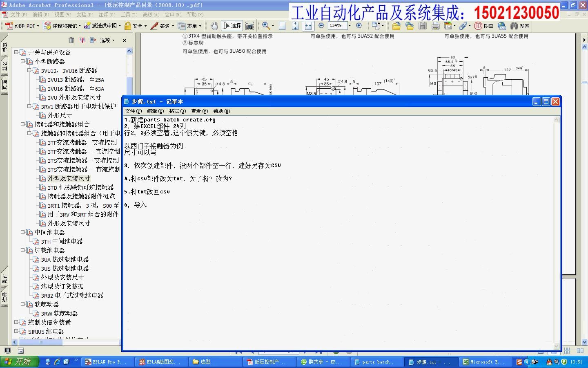The height and width of the screenshot is (368, 588).
Task: Choose the Snapshot camera tool
Action: (249, 26)
